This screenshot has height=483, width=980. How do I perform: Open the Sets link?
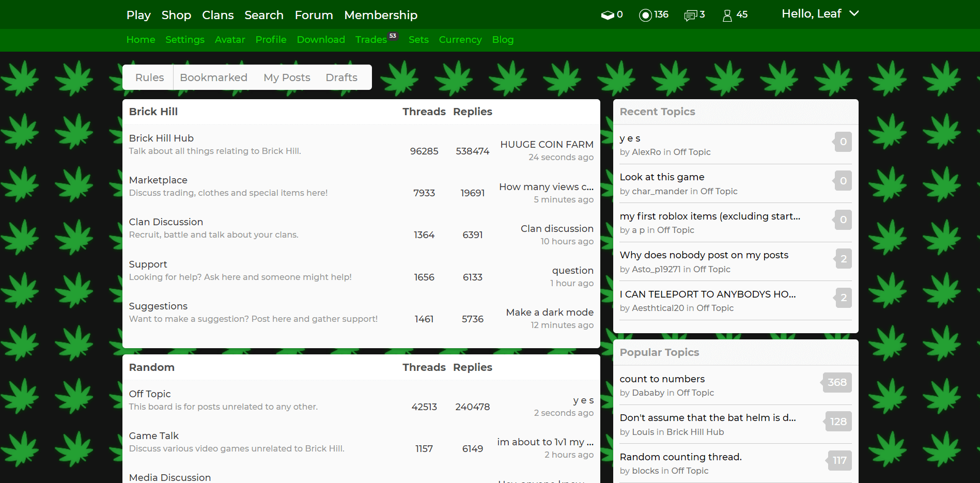(418, 40)
